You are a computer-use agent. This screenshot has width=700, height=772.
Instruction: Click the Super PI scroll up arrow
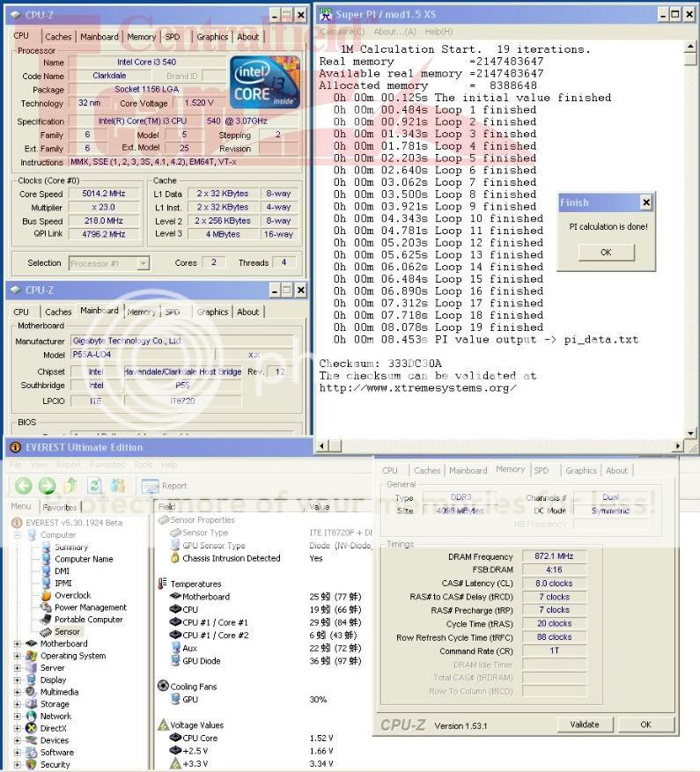tap(690, 47)
